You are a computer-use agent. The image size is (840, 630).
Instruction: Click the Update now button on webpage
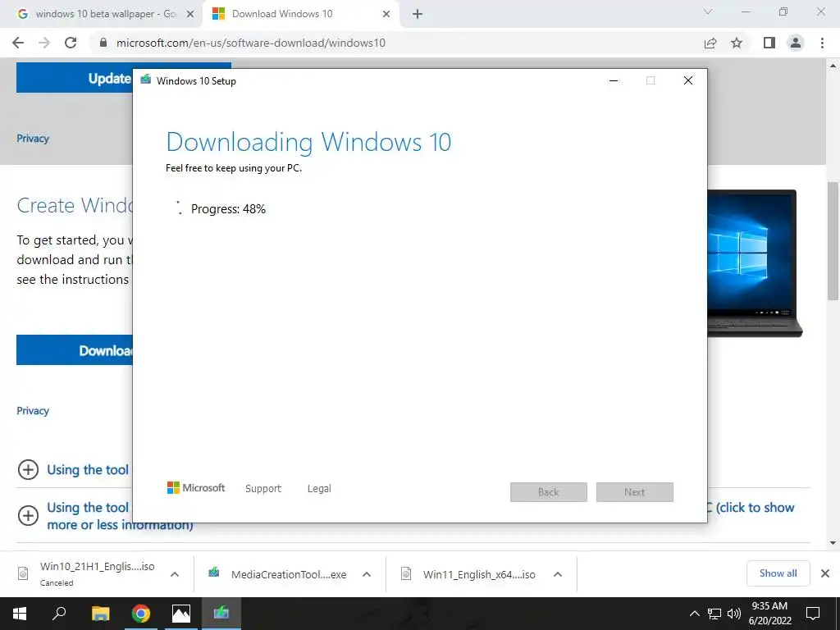75,78
